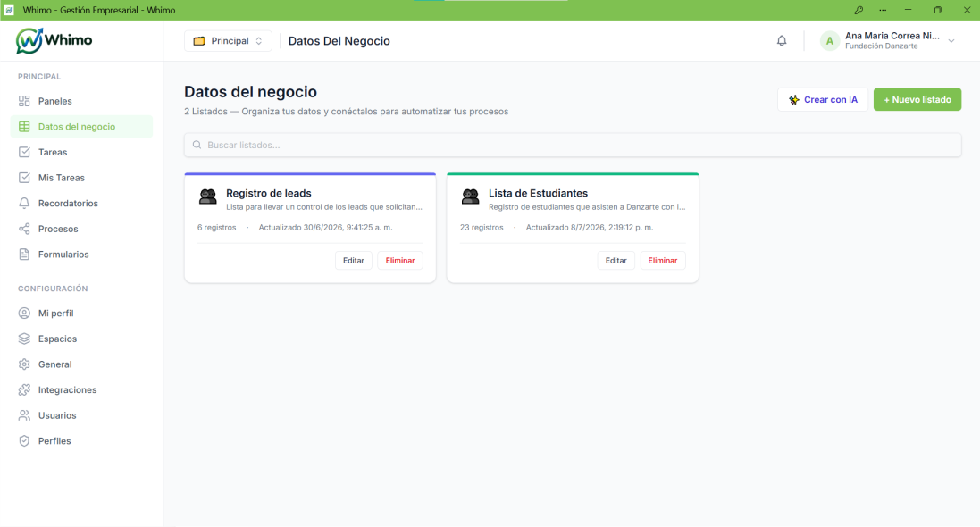Click the Mi perfil user icon
The image size is (980, 527).
click(24, 314)
